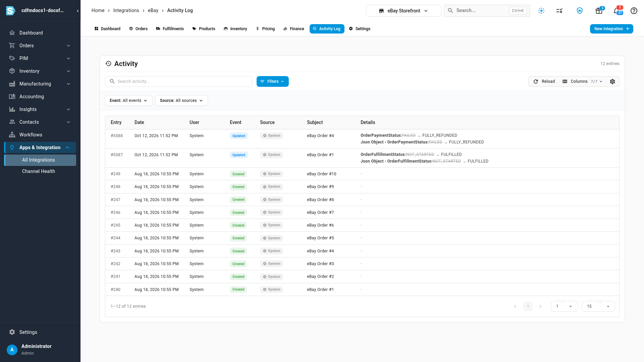644x362 pixels.
Task: Expand the Orders sidebar menu
Action: [40, 46]
